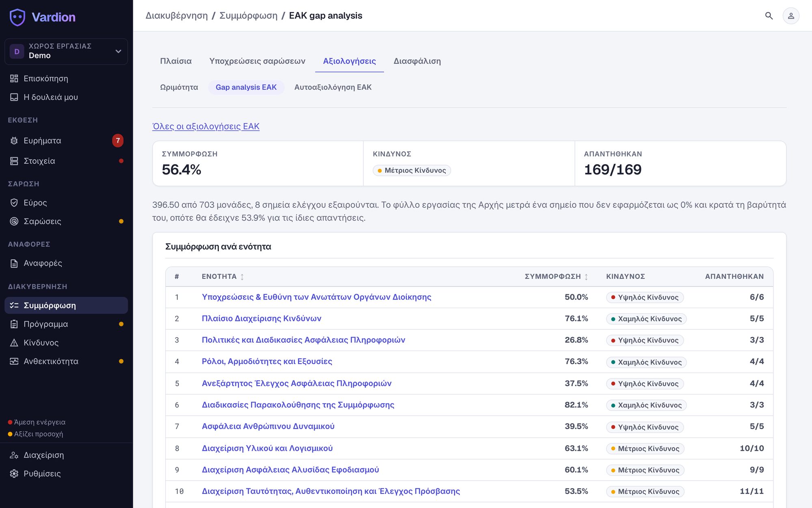Screen dimensions: 812x508
Task: Click the Στοιχεία server icon
Action: tap(14, 161)
